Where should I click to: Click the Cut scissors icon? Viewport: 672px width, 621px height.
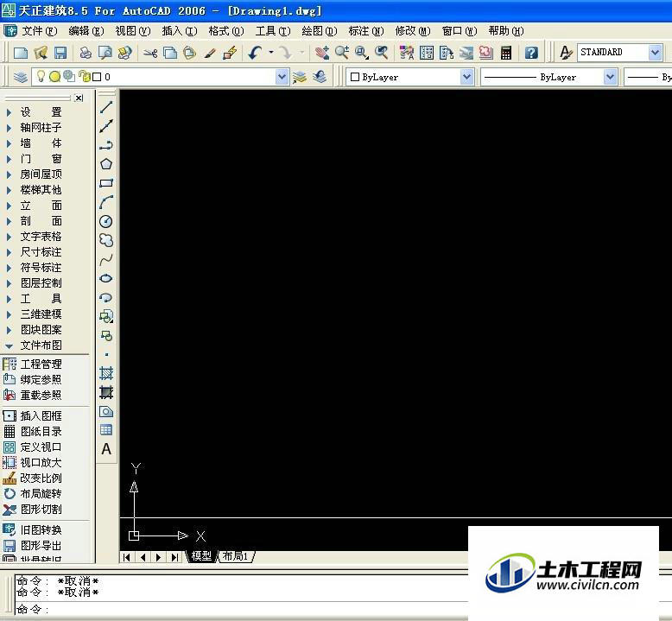coord(150,53)
